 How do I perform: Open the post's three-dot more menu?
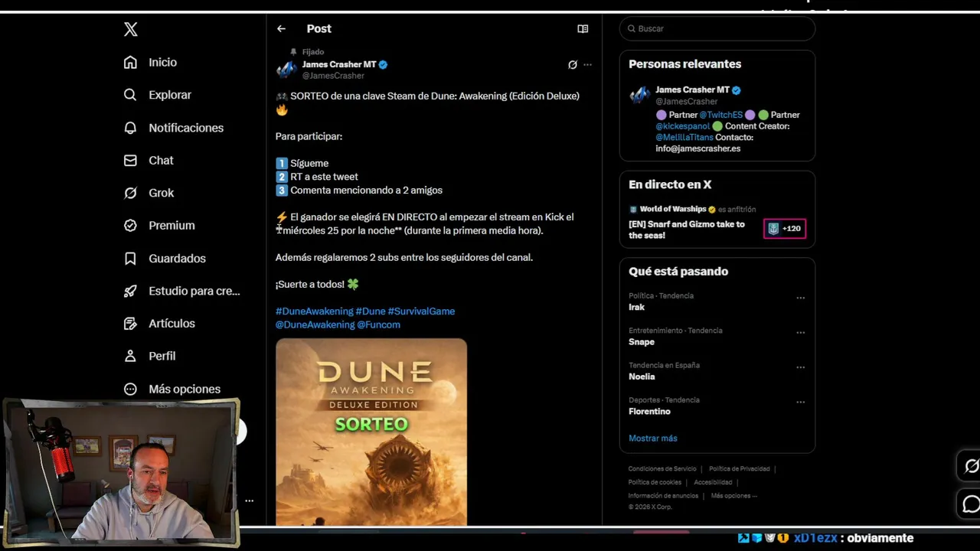(x=587, y=64)
